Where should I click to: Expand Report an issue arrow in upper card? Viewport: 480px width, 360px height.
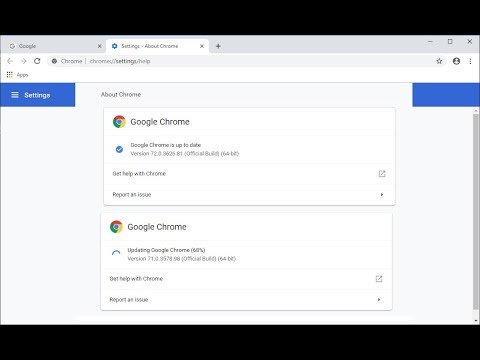click(x=382, y=195)
